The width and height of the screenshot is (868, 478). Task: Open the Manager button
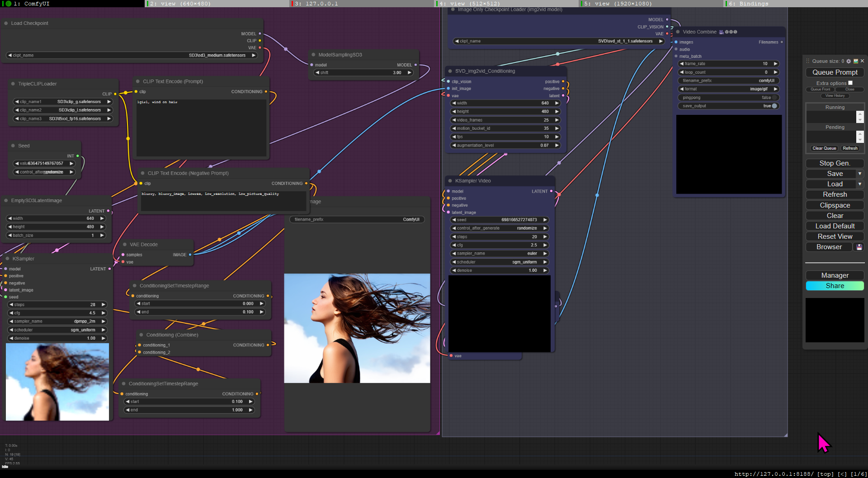[835, 275]
